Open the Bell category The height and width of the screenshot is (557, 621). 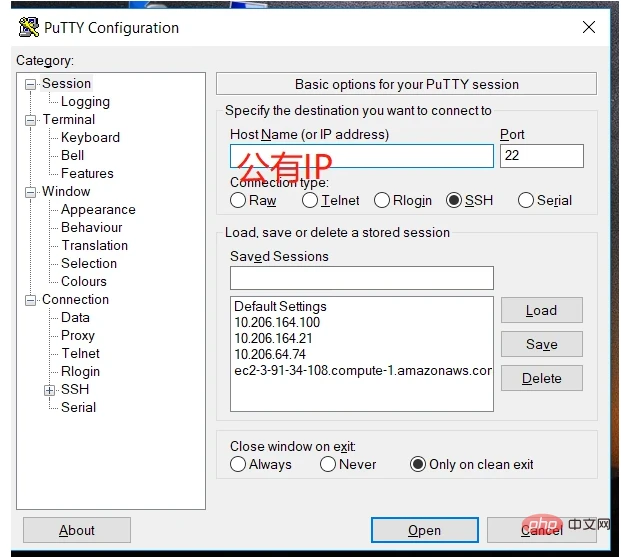click(x=72, y=155)
